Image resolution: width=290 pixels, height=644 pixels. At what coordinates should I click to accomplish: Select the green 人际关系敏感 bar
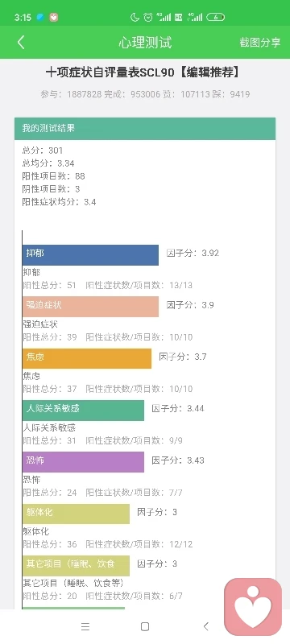pos(84,411)
